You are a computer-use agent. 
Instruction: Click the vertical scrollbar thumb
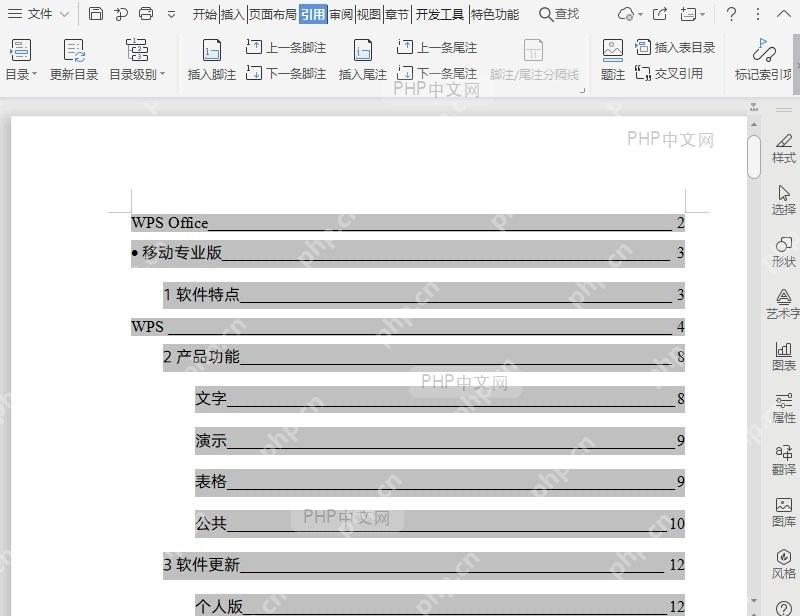(x=754, y=157)
